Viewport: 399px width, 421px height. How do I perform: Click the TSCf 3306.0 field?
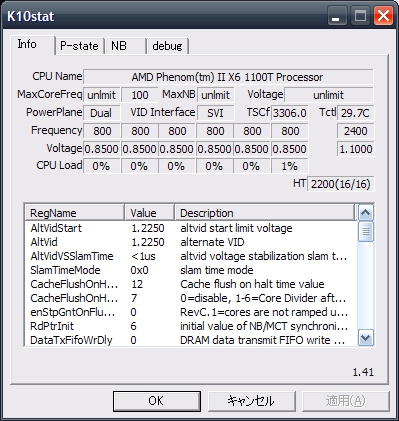(290, 113)
